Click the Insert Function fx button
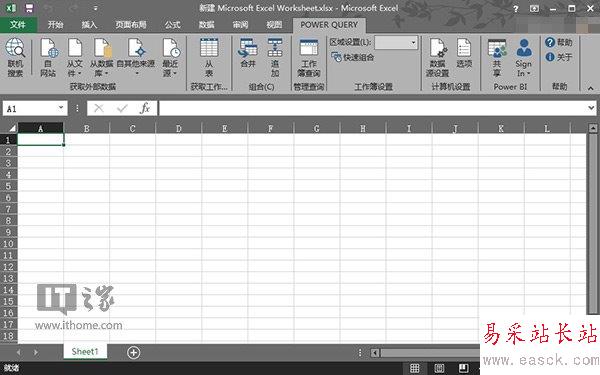 coord(145,109)
